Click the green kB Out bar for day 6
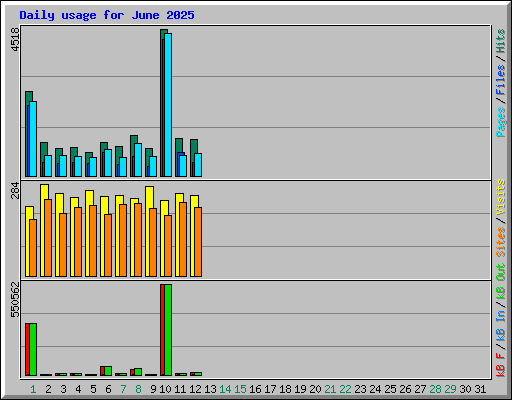 tap(108, 371)
